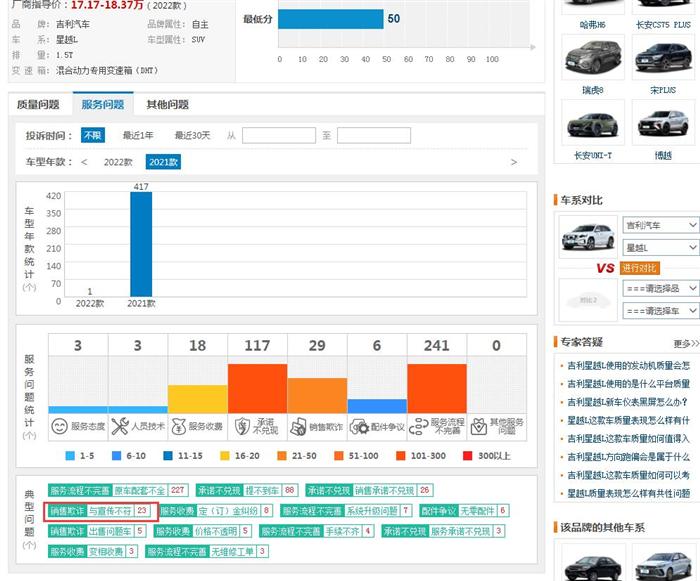The image size is (700, 581).
Task: Click the 无零配件 6 tag
Action: pos(464,511)
